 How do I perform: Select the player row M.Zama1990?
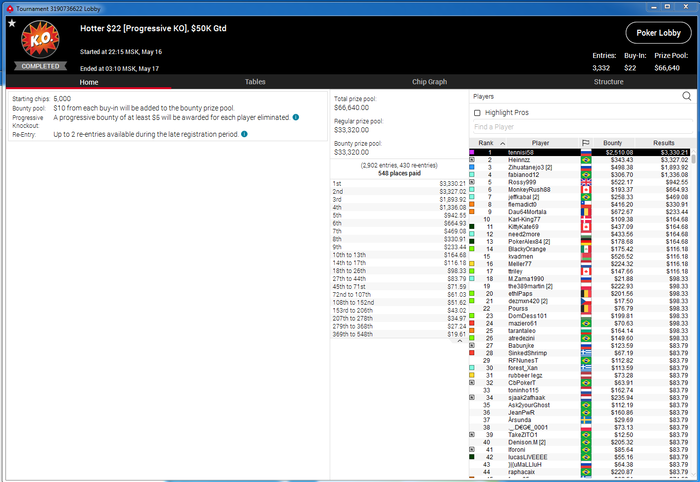click(x=579, y=278)
